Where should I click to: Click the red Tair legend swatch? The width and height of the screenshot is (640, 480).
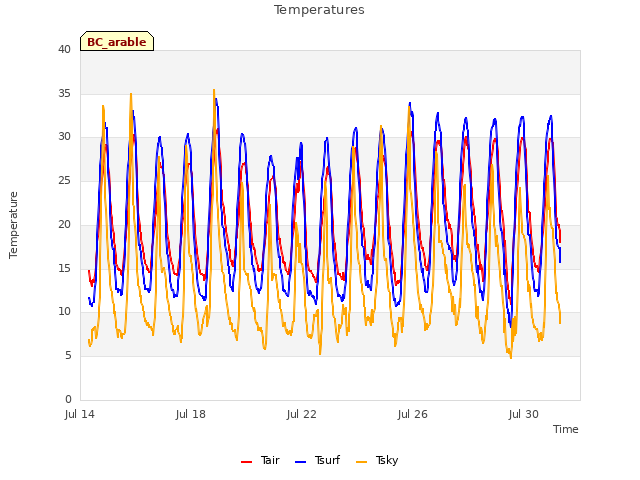(x=247, y=462)
